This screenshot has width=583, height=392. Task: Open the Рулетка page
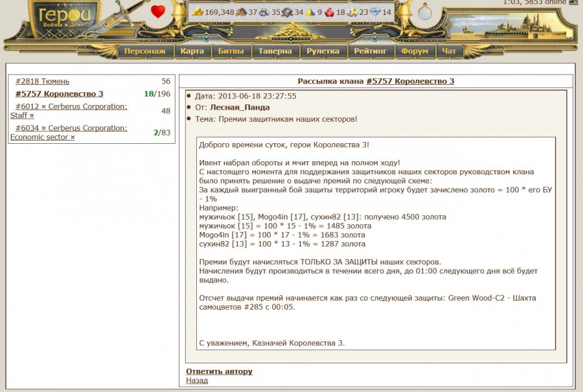point(323,51)
